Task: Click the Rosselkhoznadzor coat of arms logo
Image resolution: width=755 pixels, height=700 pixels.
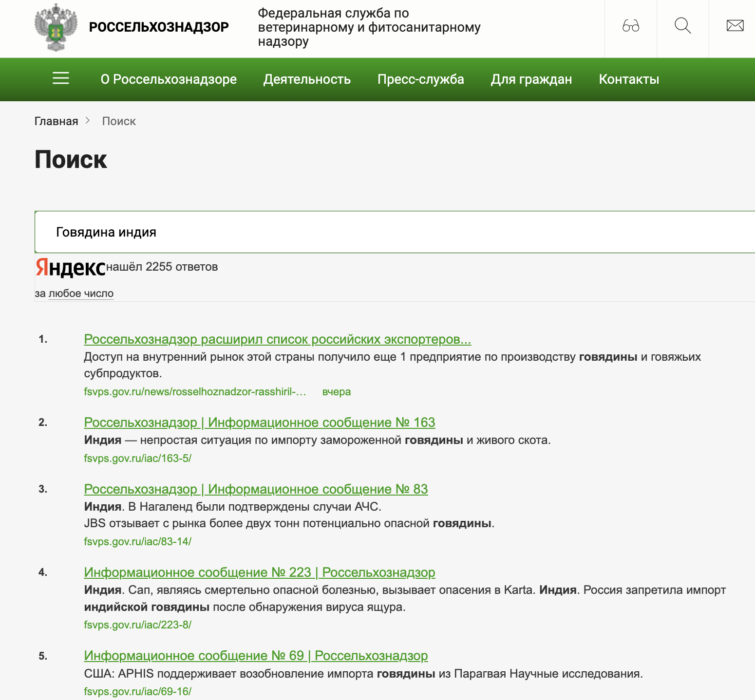Action: [56, 27]
